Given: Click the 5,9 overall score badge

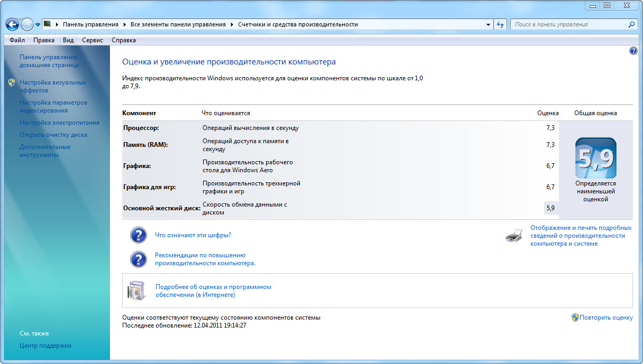Looking at the screenshot, I should point(595,158).
